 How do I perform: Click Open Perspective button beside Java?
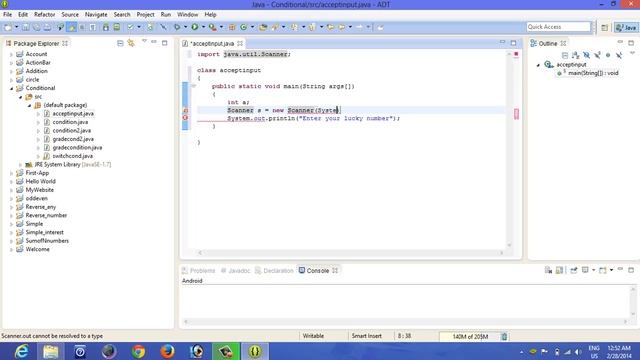(x=604, y=27)
